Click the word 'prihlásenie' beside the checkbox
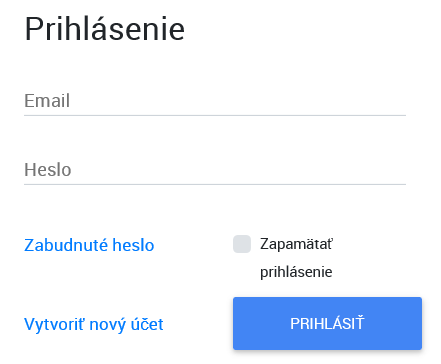 (x=296, y=272)
